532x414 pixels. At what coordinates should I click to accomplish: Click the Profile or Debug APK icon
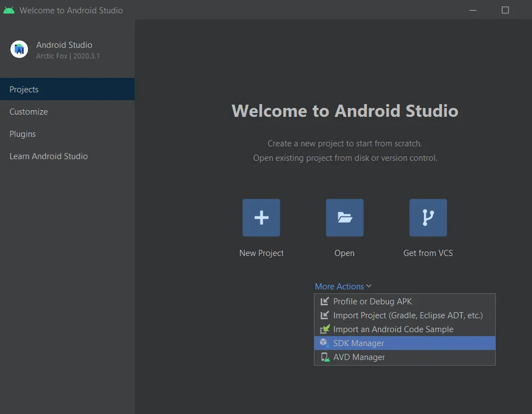point(325,302)
